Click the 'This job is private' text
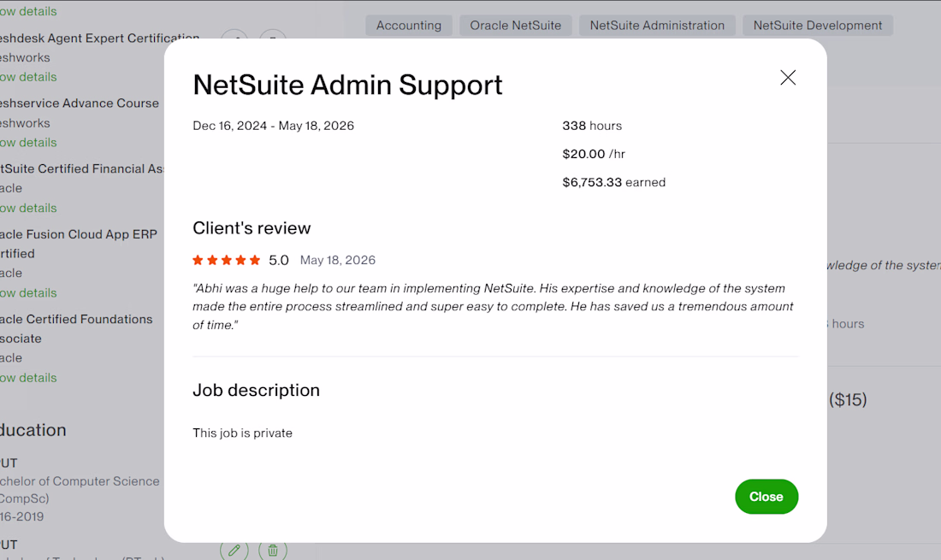941x560 pixels. click(242, 433)
